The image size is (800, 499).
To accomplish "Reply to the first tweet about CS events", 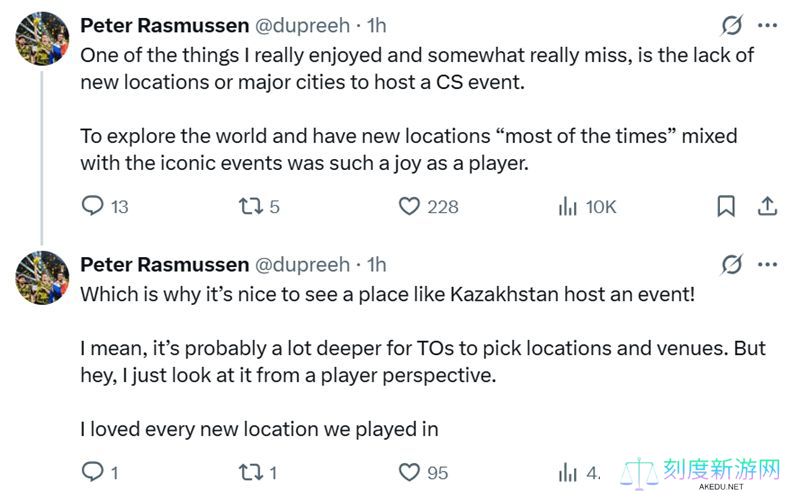I will coord(93,206).
